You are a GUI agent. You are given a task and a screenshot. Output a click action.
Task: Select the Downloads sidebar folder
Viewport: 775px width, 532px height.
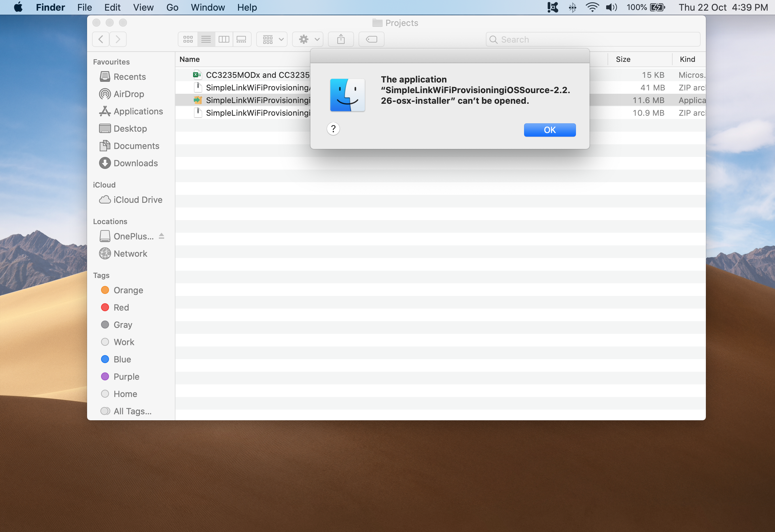(135, 163)
